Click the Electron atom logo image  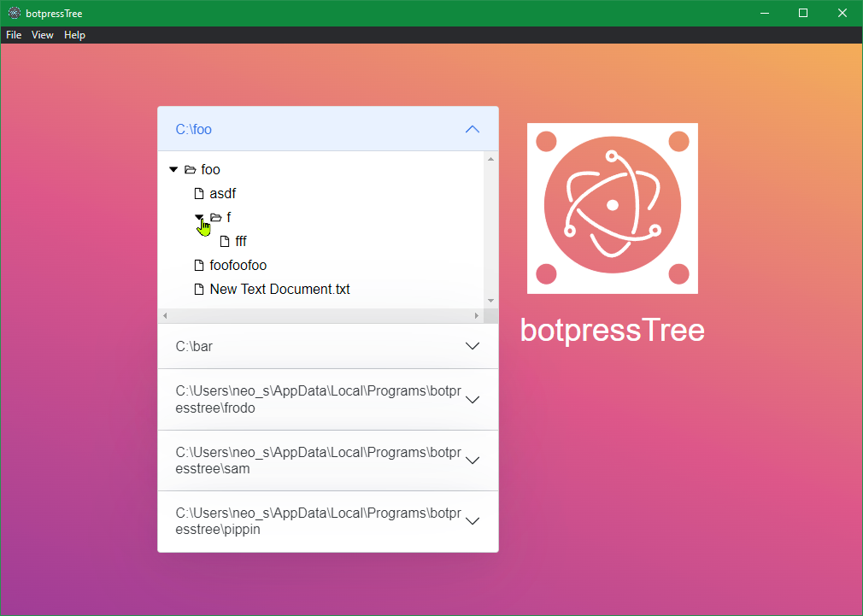coord(613,208)
